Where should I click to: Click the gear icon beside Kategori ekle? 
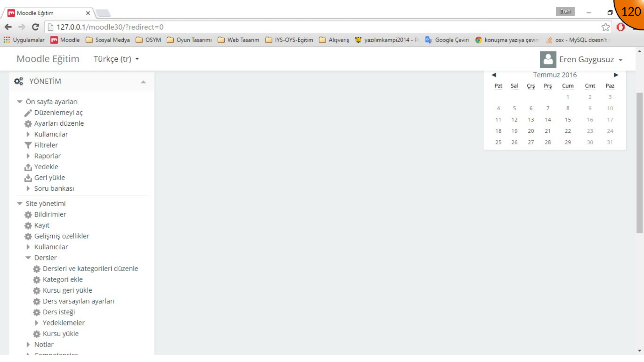tap(37, 280)
